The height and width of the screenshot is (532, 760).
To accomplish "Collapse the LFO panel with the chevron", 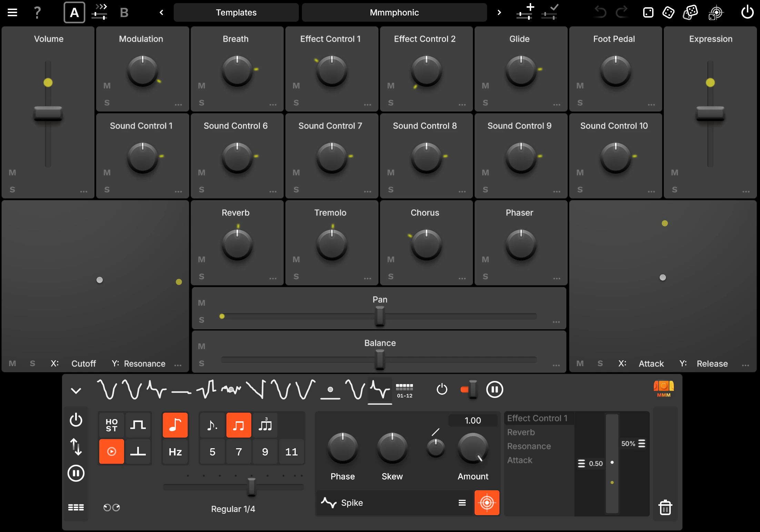I will click(x=76, y=391).
